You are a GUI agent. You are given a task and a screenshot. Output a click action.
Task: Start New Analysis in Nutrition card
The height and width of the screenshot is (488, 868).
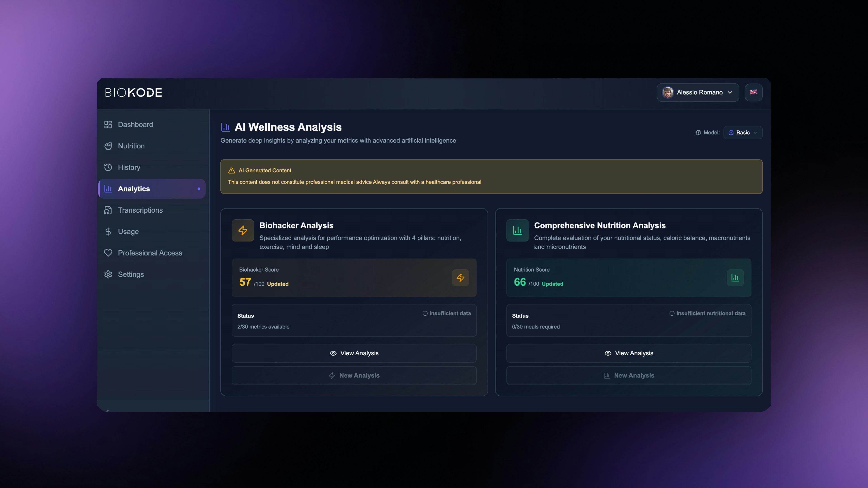(628, 375)
